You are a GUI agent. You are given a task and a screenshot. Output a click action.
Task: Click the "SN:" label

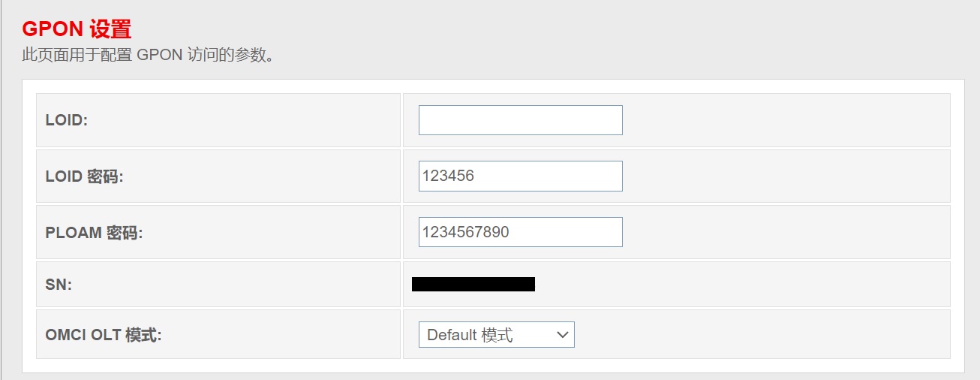59,285
